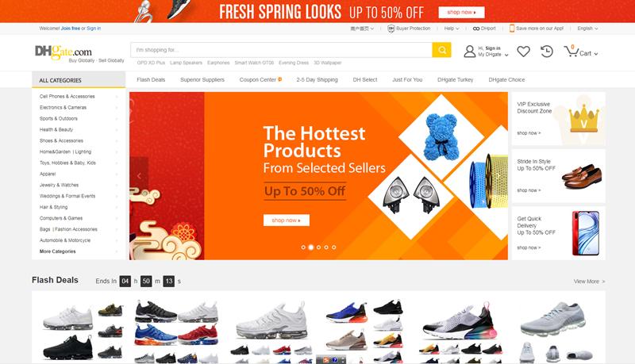The height and width of the screenshot is (364, 635).
Task: Select the first carousel dot indicator
Action: click(x=303, y=247)
